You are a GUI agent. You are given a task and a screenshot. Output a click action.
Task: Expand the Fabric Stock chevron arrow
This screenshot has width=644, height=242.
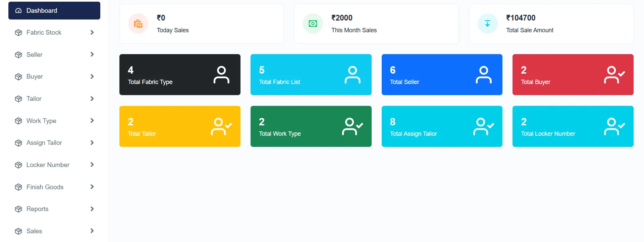[x=92, y=33]
